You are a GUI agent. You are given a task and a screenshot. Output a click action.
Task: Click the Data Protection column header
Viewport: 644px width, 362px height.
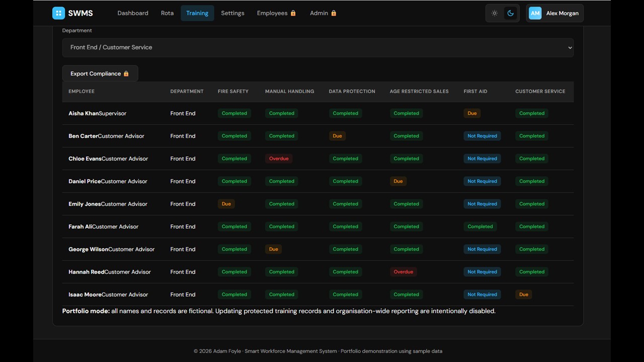coord(352,92)
